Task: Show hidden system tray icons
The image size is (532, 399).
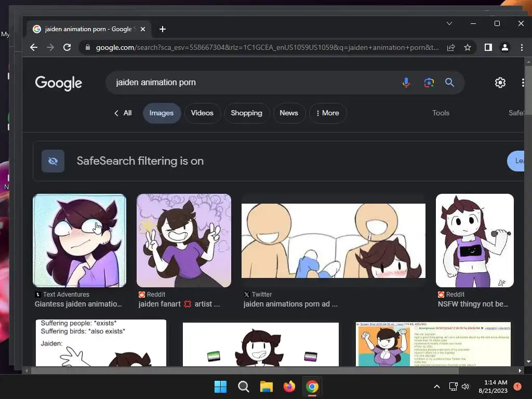Action: (x=437, y=387)
